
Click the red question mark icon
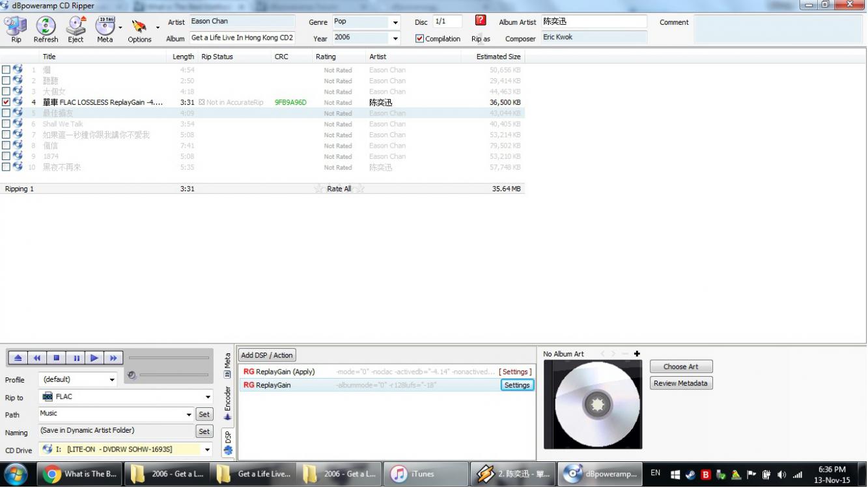click(481, 21)
